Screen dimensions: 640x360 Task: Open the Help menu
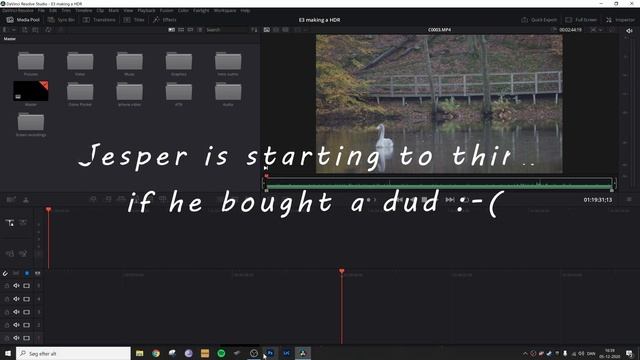pos(245,11)
